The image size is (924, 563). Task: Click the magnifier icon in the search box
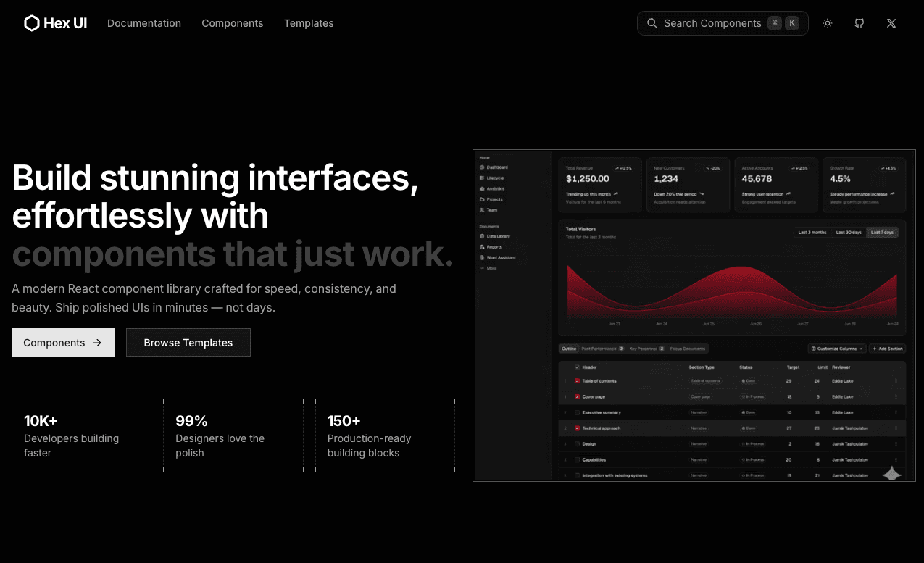point(652,23)
